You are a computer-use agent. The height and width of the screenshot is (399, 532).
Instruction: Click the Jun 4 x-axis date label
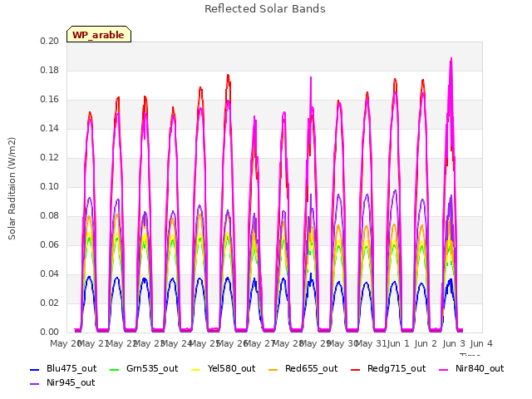(481, 343)
